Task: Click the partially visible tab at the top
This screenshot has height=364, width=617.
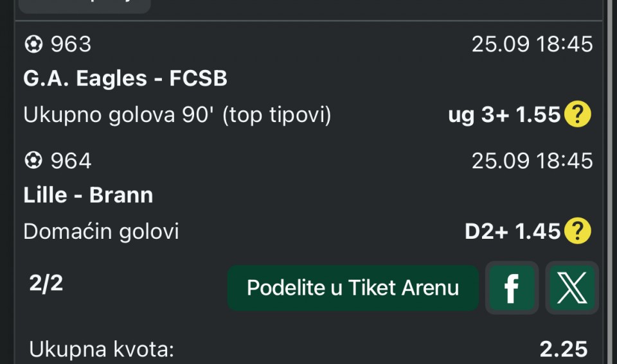Action: point(85,6)
